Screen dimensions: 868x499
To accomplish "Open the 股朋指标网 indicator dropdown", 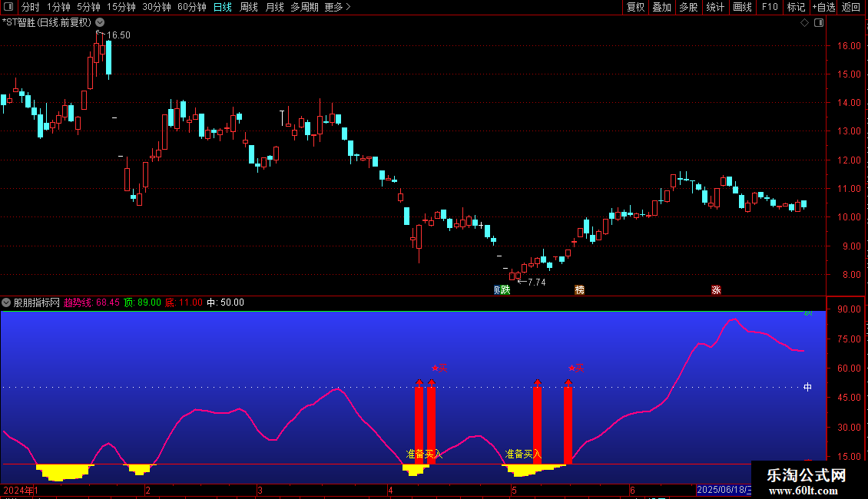I will [6, 302].
